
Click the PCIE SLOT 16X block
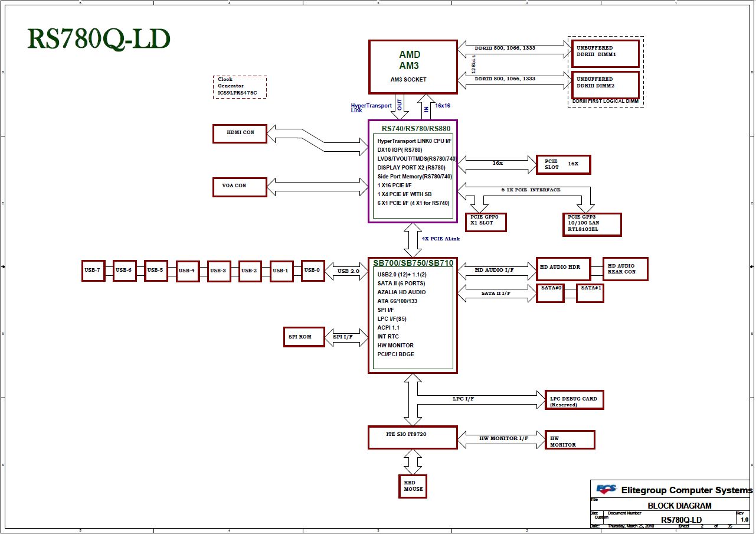(x=563, y=164)
